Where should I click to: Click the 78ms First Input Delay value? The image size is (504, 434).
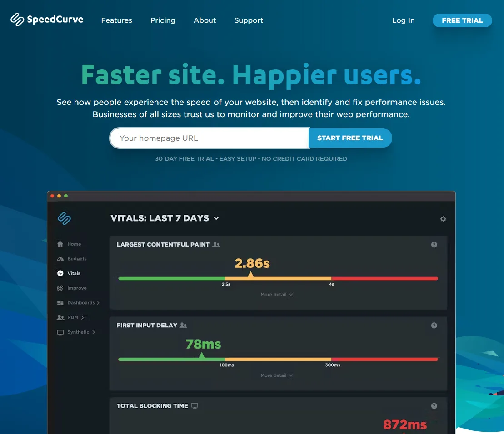tap(204, 344)
